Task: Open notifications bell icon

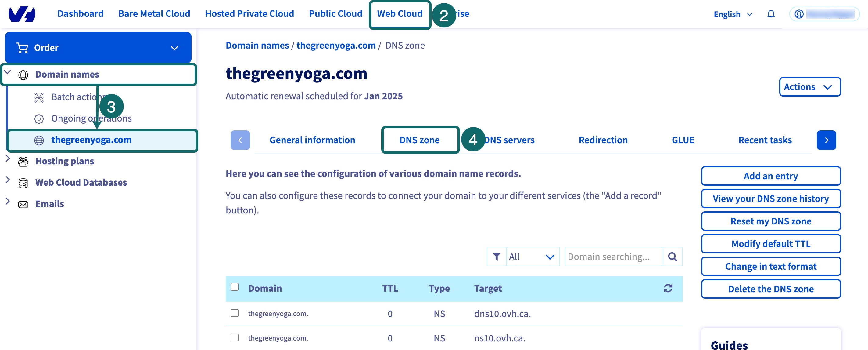Action: pos(771,14)
